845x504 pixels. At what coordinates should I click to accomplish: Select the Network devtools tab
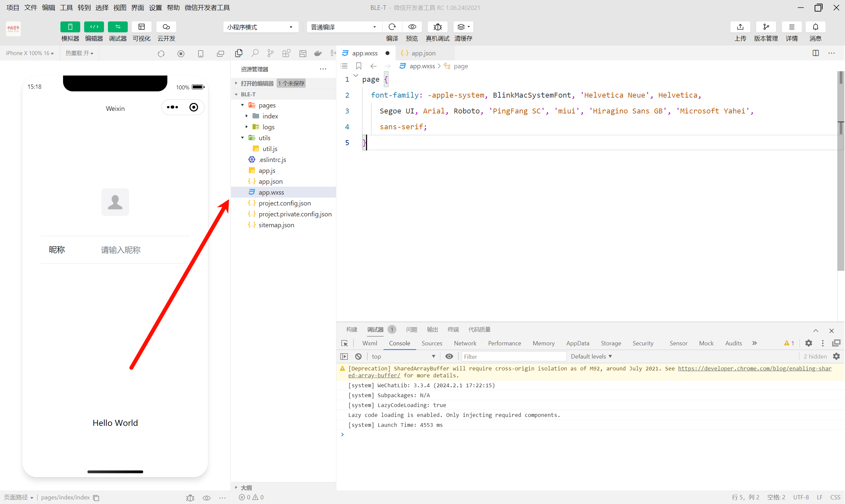point(465,343)
